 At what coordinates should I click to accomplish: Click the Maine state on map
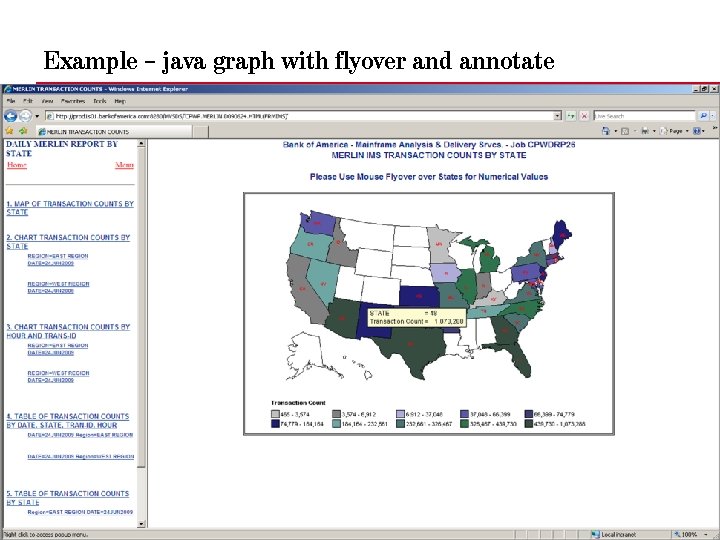562,233
